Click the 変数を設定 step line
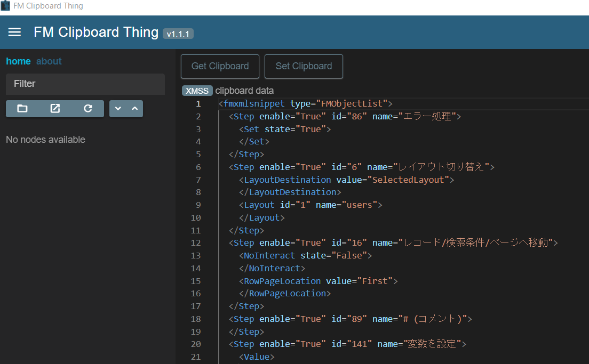 coord(347,344)
